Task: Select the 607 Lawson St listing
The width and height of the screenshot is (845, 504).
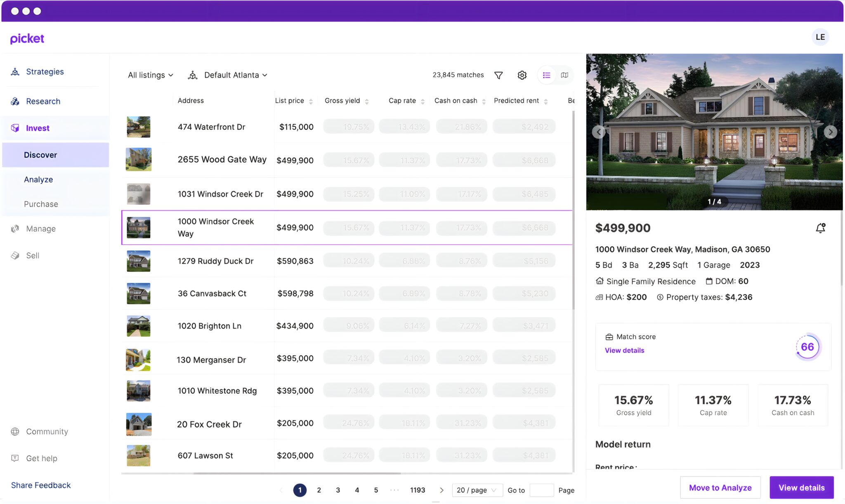Action: click(x=347, y=456)
